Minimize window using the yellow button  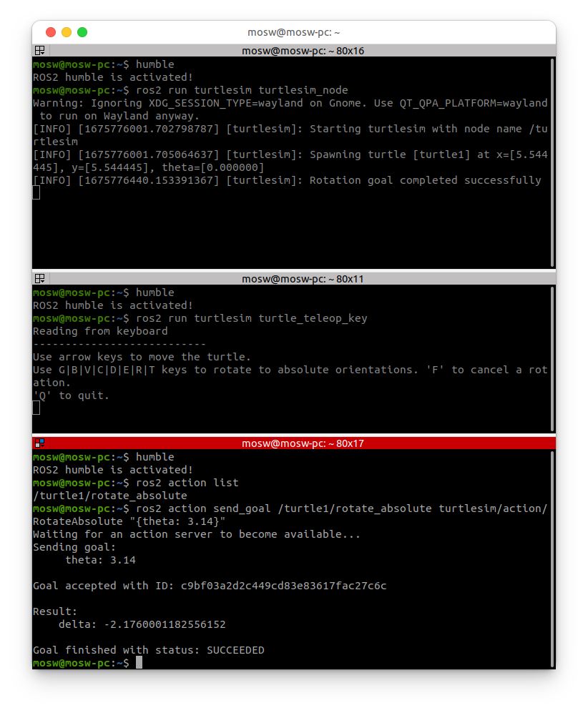[67, 32]
